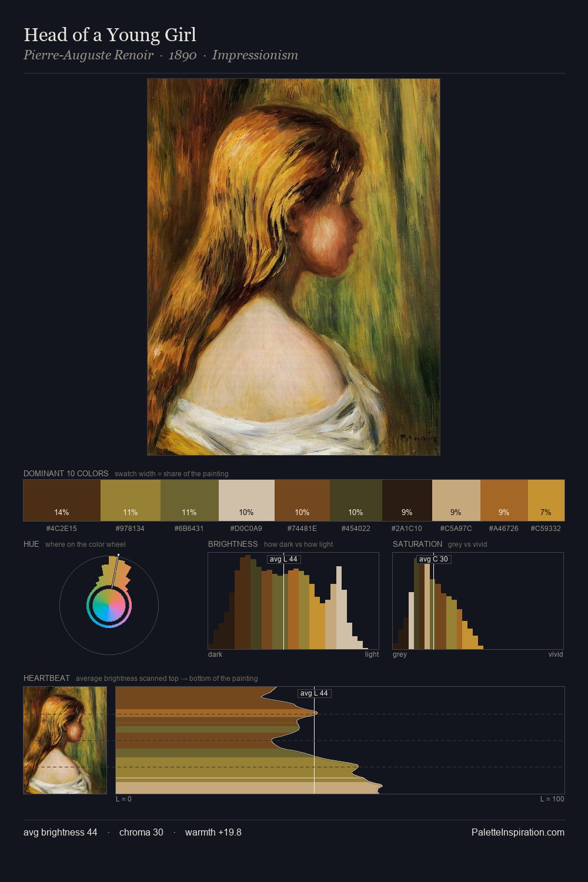Click 'chroma 30' in footer

tap(141, 832)
